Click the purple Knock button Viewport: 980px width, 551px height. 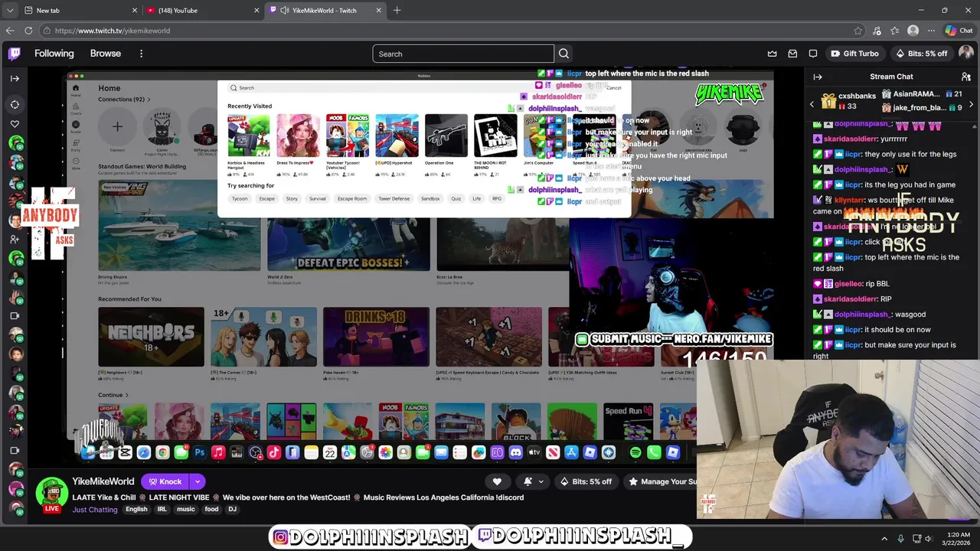pos(165,481)
